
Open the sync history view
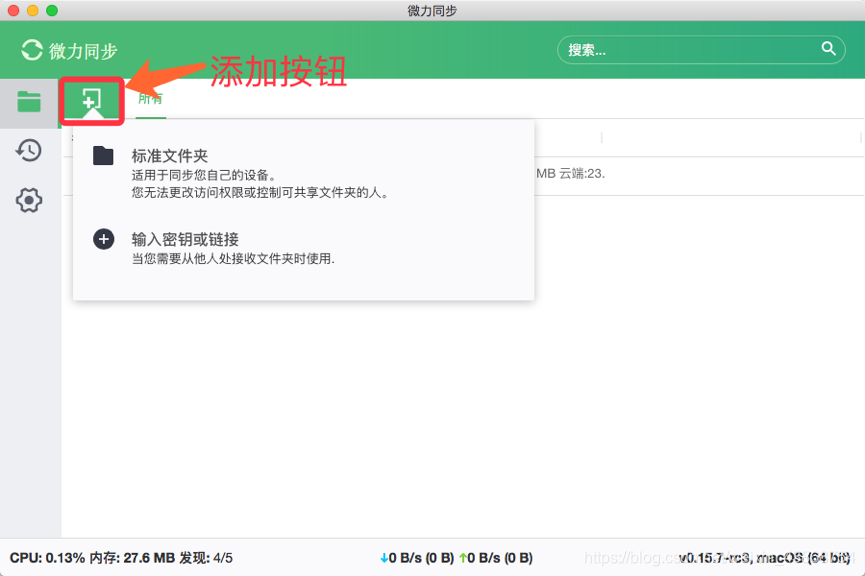(29, 150)
